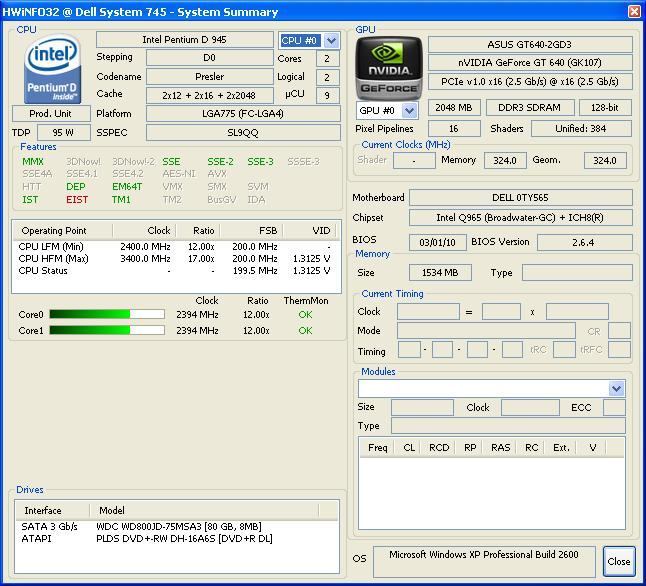This screenshot has height=586, width=646.
Task: Click the Core1 usage bar
Action: pyautogui.click(x=107, y=330)
